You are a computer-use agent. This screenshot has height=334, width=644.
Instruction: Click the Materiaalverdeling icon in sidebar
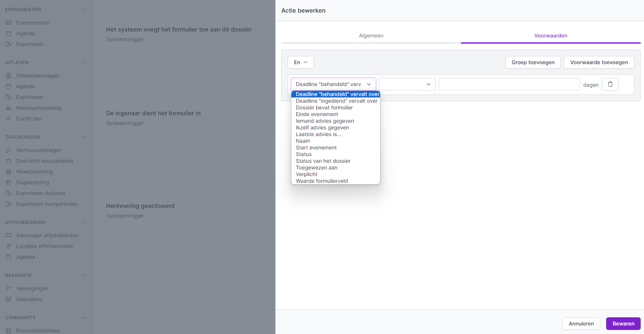[9, 108]
